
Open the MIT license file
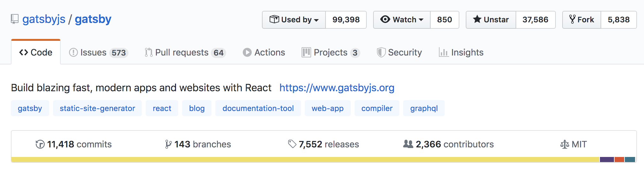tap(573, 144)
